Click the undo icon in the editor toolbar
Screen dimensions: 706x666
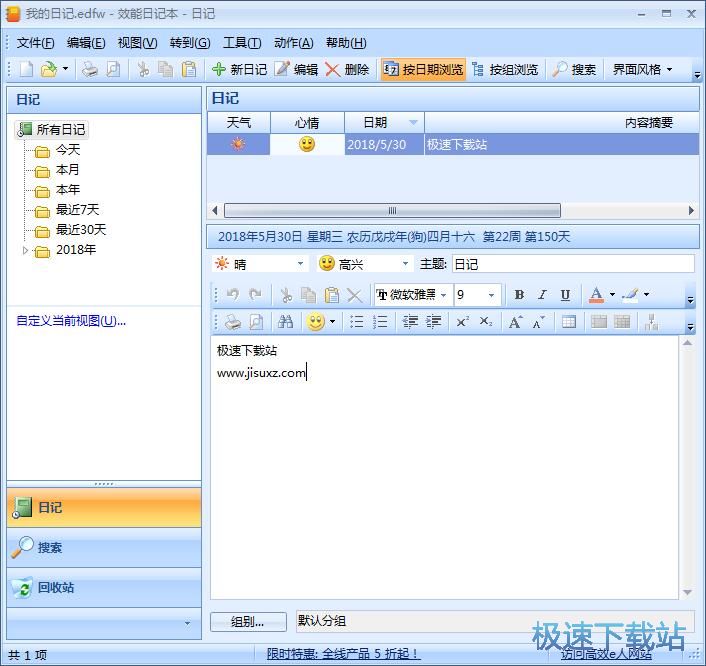(x=233, y=295)
